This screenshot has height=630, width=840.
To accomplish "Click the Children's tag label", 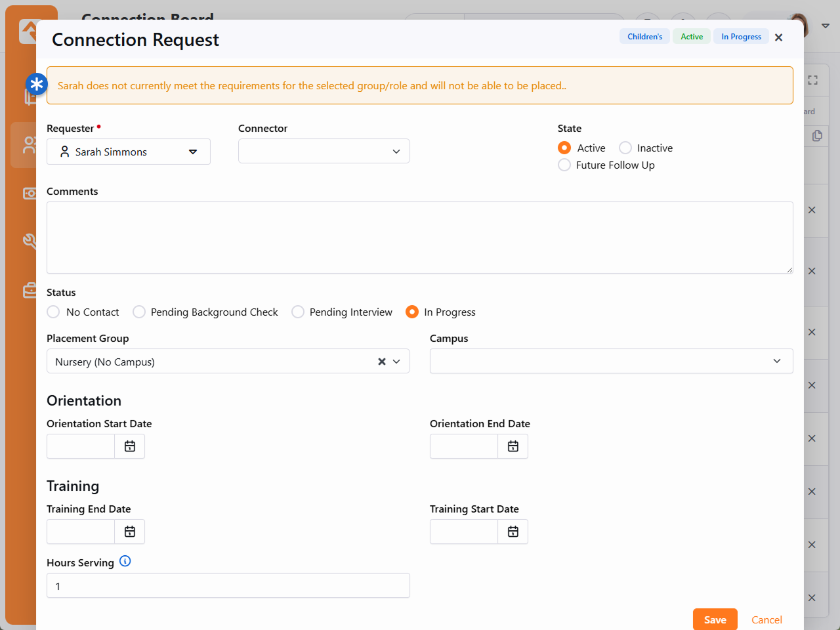I will [x=644, y=37].
